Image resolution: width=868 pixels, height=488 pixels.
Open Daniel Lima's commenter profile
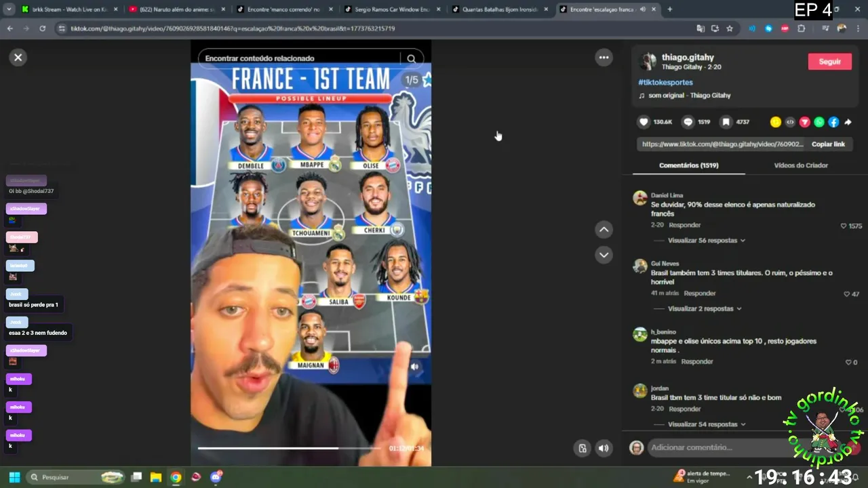tap(667, 195)
